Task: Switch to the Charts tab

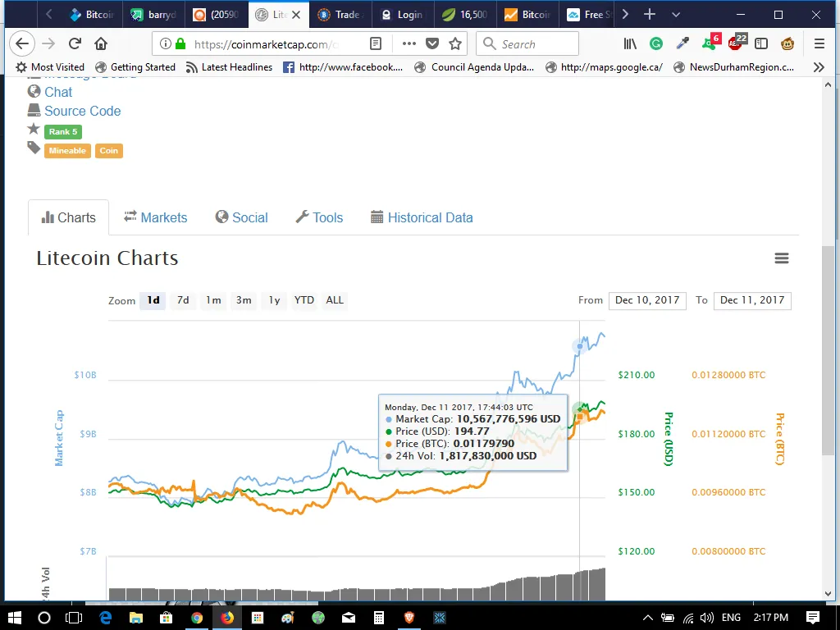Action: click(x=69, y=217)
